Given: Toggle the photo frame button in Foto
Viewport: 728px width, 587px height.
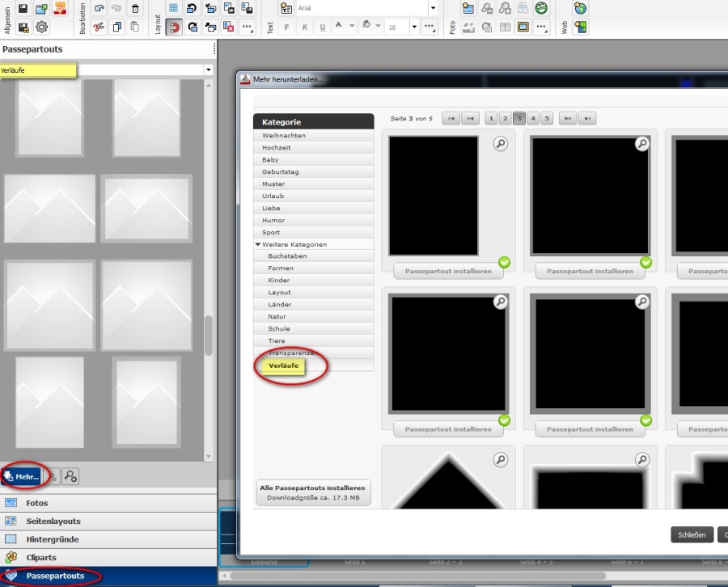Looking at the screenshot, I should (523, 27).
